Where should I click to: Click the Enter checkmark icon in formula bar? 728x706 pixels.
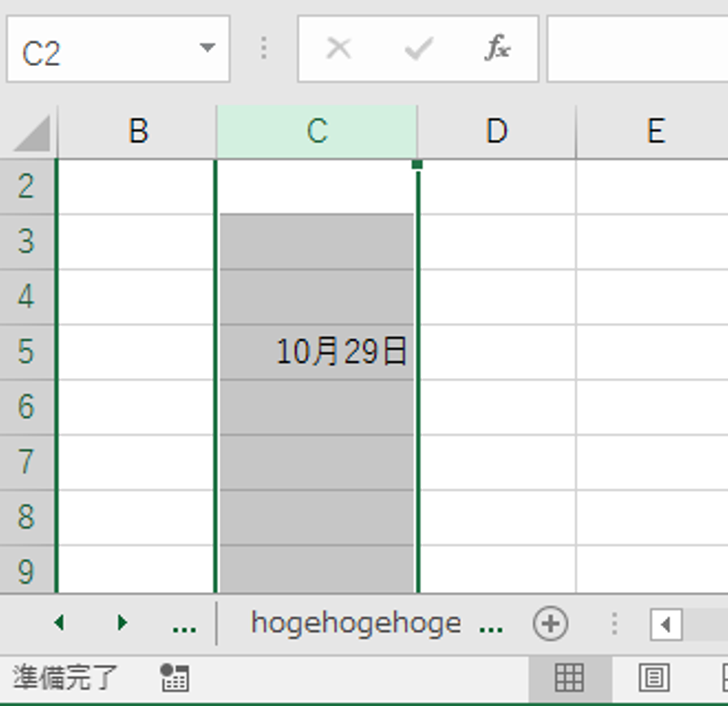(x=419, y=49)
